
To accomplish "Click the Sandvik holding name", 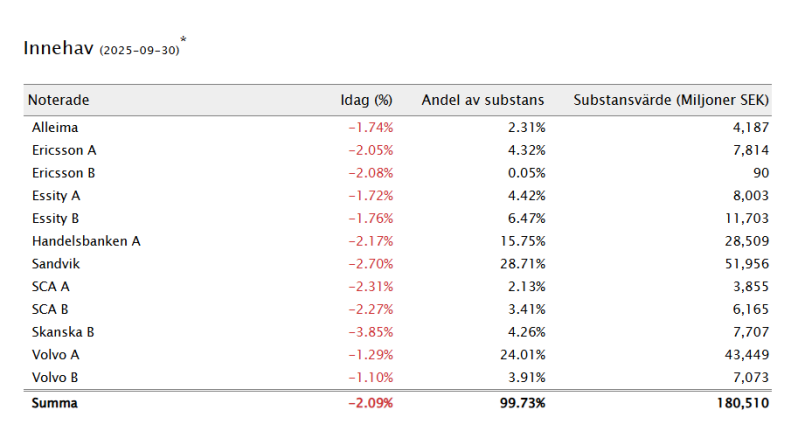I will tap(55, 264).
